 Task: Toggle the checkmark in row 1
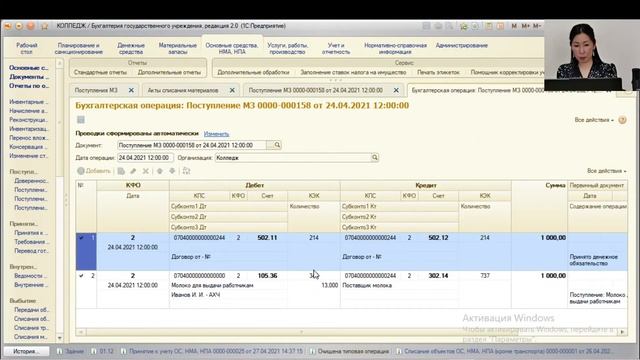(x=82, y=238)
